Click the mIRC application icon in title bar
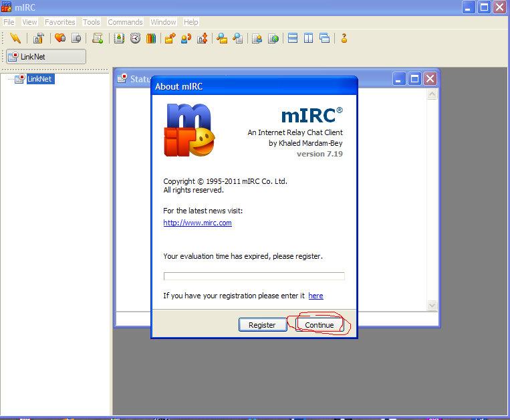 coord(7,7)
